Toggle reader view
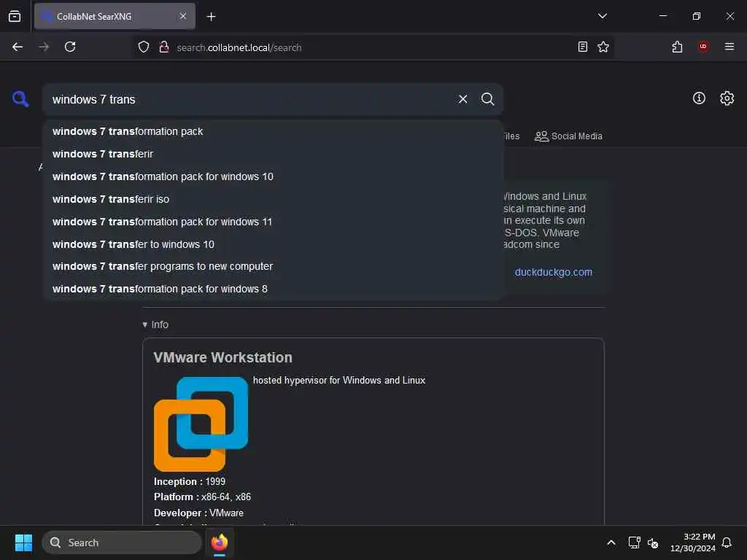 tap(582, 47)
